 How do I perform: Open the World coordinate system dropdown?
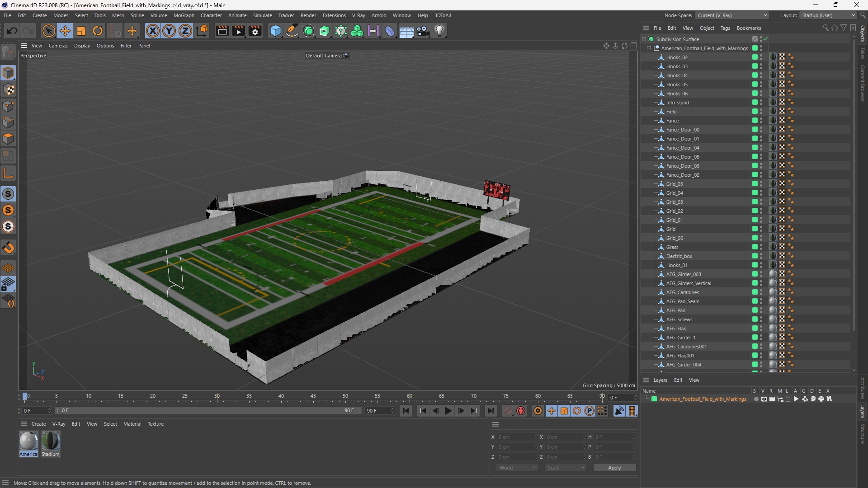point(517,468)
